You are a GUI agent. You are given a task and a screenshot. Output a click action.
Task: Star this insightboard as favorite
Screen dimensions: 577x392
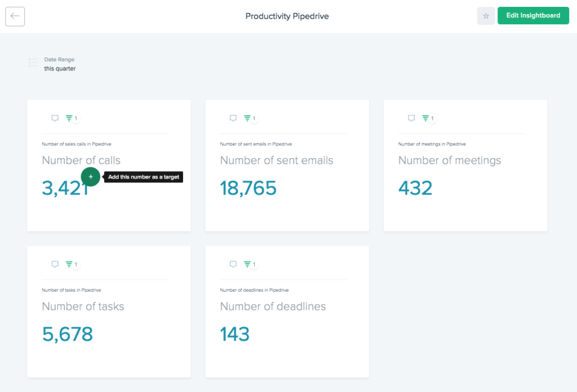[486, 16]
